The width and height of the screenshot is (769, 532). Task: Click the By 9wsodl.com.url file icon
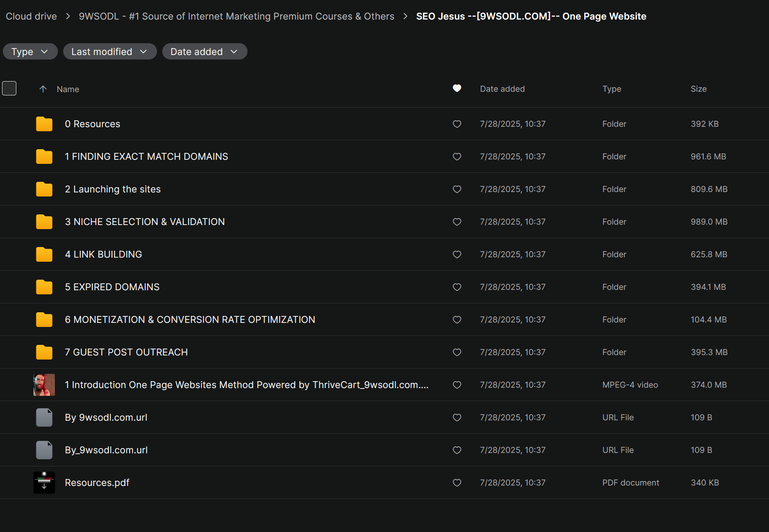[44, 417]
